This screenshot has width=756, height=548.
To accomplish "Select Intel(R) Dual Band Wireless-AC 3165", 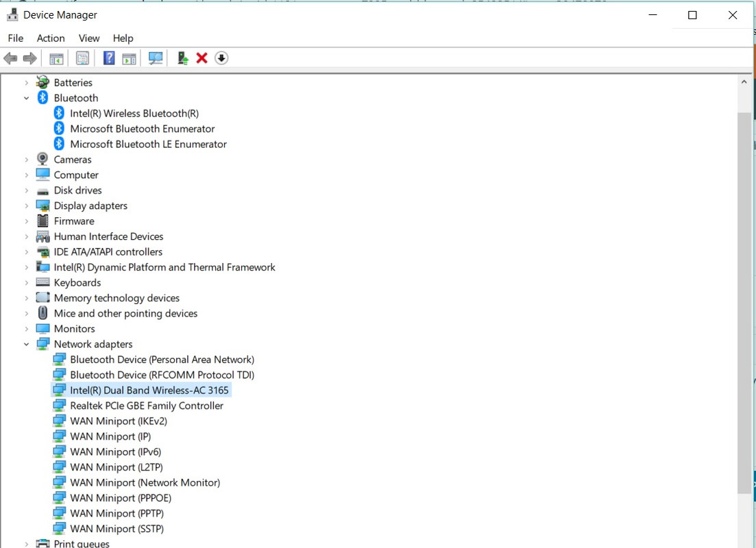I will coord(149,390).
